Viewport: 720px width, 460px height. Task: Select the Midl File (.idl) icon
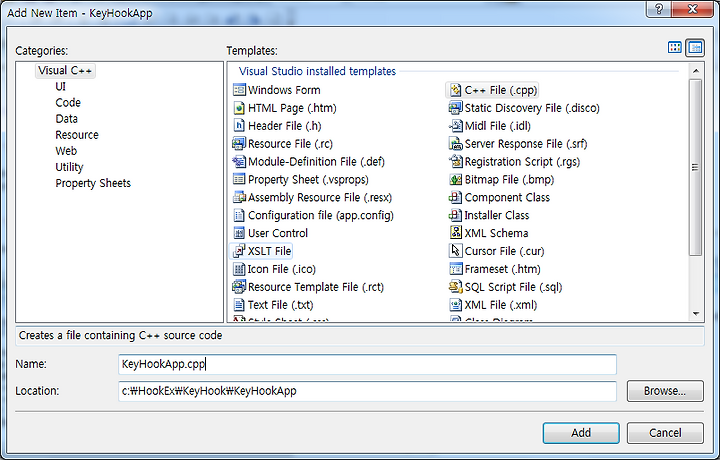click(x=455, y=126)
